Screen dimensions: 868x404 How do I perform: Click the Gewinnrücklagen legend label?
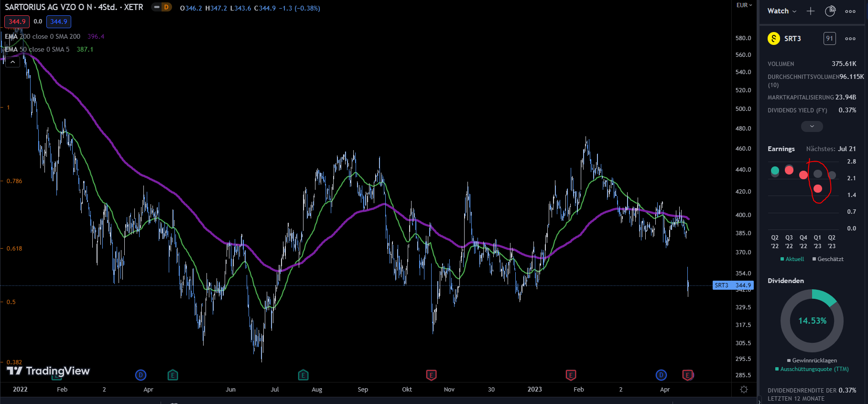[x=812, y=360]
